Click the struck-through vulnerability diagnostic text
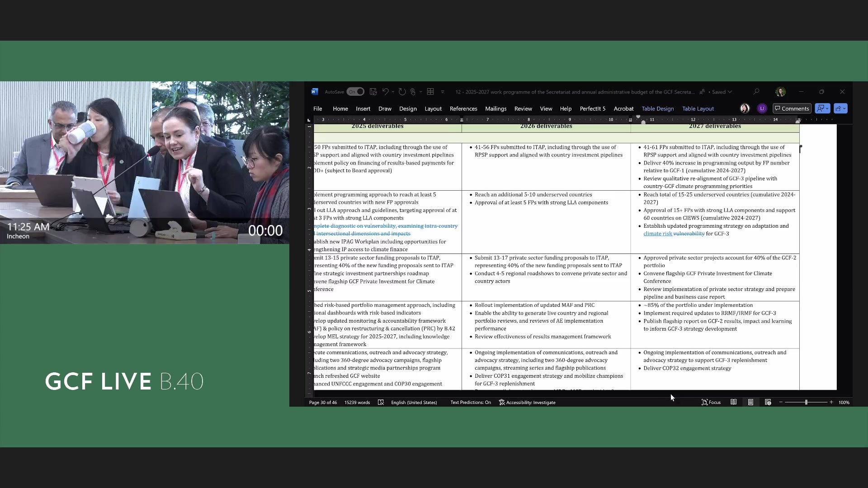868x488 pixels. point(386,230)
